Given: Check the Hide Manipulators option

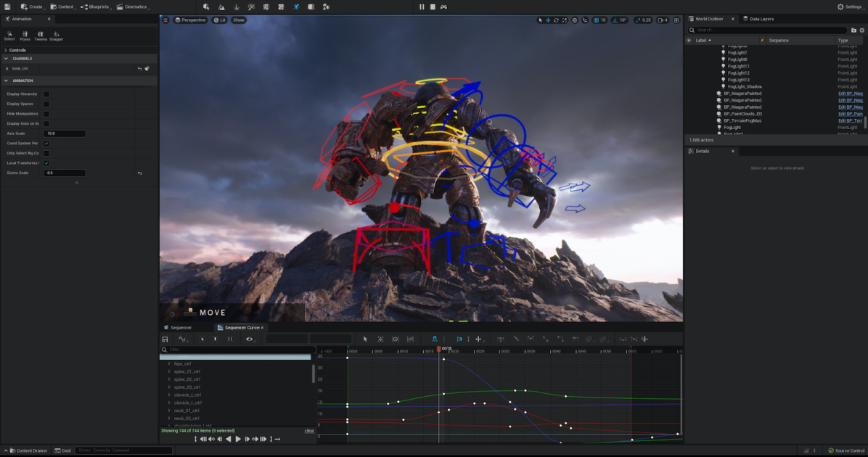Looking at the screenshot, I should click(x=46, y=113).
